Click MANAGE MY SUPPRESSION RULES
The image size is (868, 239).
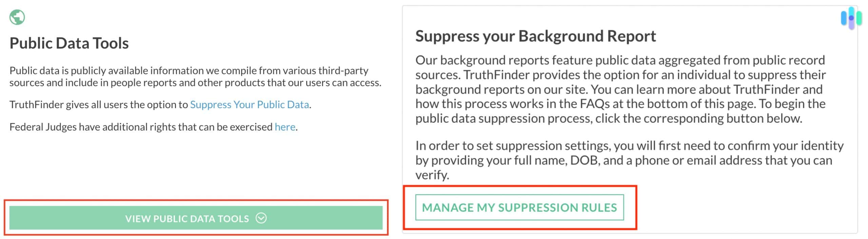coord(519,207)
